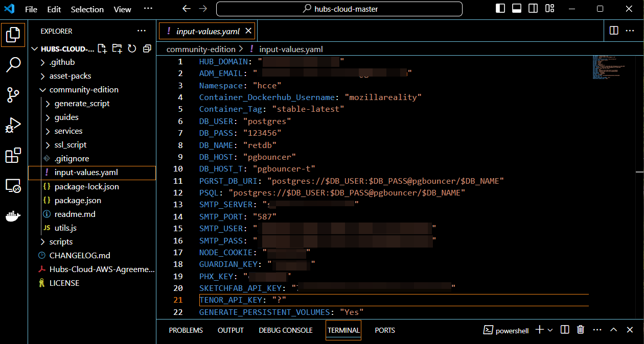Show more menu bar items

point(148,9)
